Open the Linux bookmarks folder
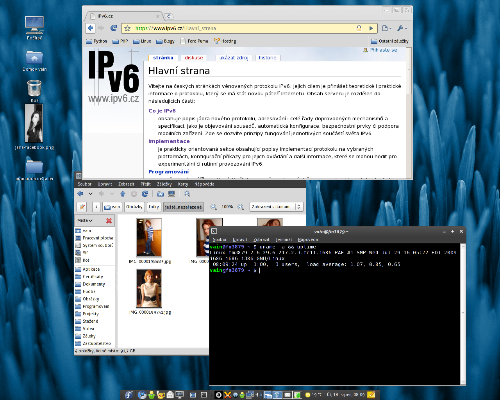 coord(142,41)
